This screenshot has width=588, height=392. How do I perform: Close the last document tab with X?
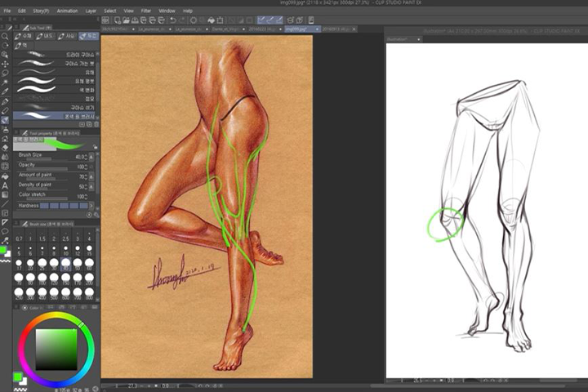(x=354, y=29)
